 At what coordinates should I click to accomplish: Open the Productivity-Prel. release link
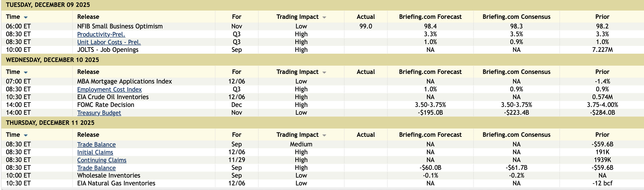(x=101, y=34)
